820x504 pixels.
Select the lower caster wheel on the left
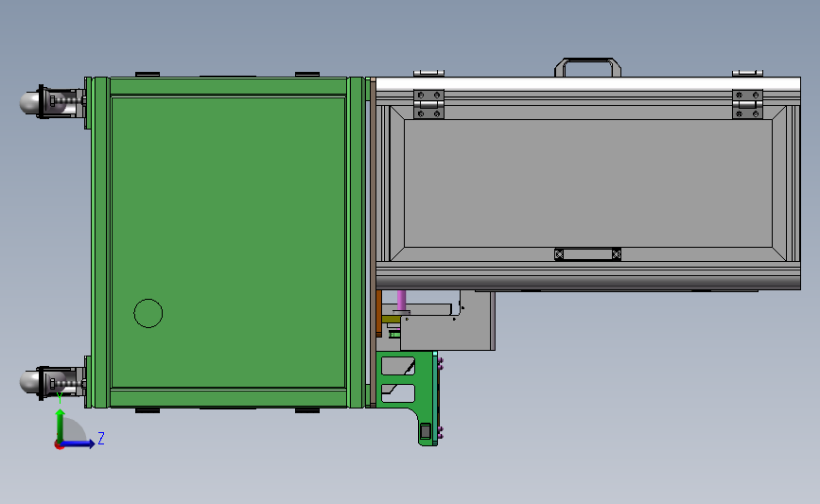[53, 383]
